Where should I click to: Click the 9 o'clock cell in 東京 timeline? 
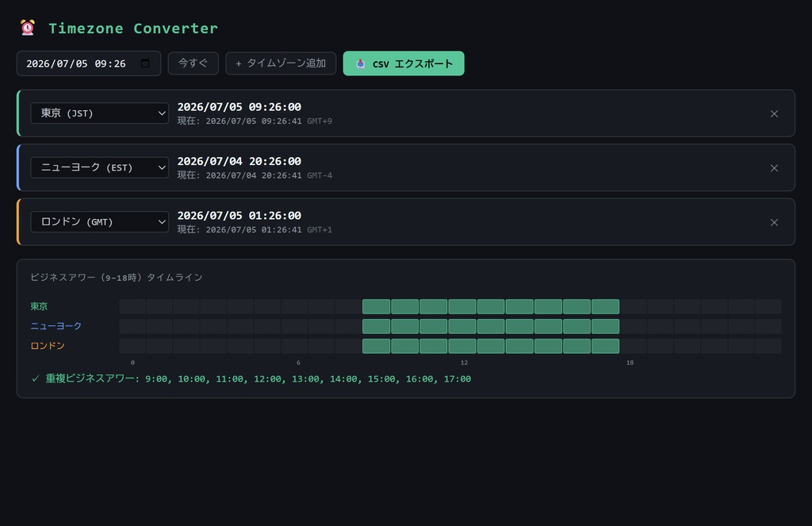pos(377,306)
